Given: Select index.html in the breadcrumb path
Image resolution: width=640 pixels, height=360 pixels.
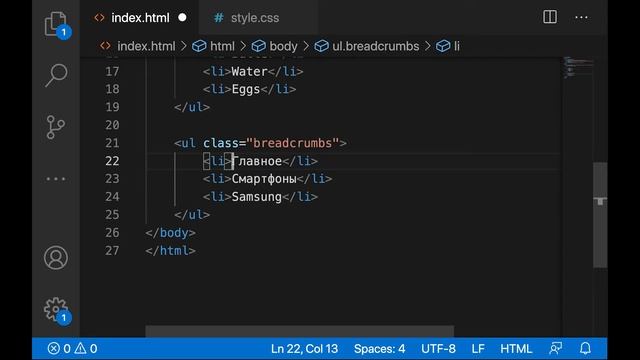Looking at the screenshot, I should (146, 46).
